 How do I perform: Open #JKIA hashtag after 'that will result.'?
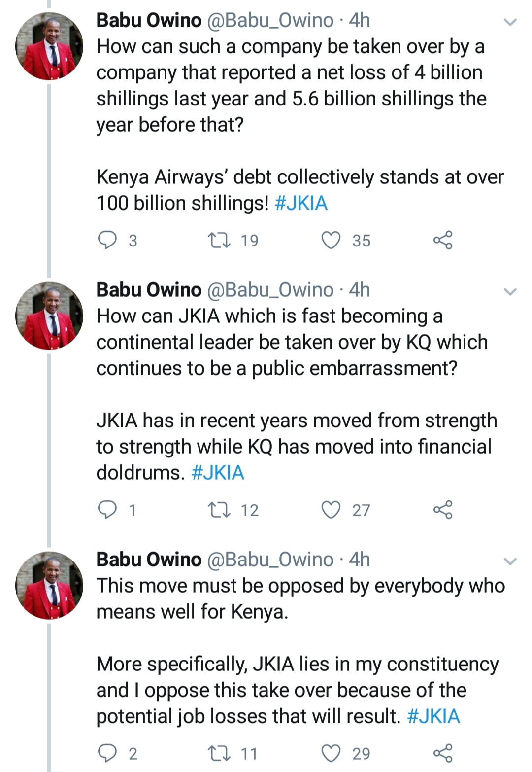(x=433, y=716)
